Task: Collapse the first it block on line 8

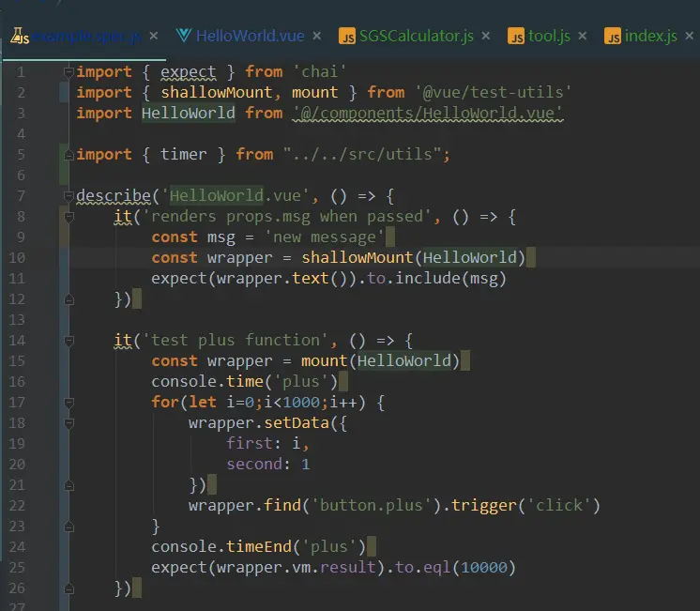Action: (x=68, y=217)
